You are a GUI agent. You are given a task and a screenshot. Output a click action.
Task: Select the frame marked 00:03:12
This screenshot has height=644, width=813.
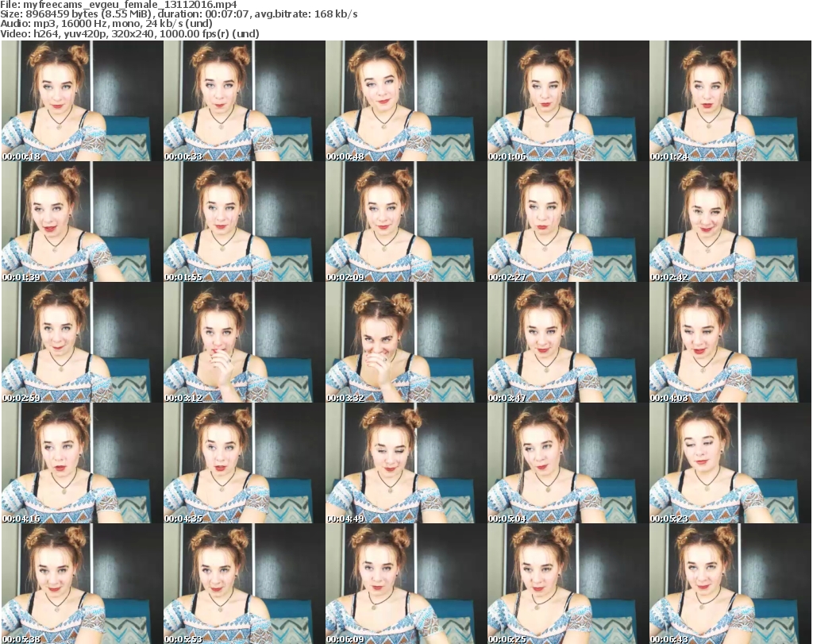pyautogui.click(x=244, y=343)
